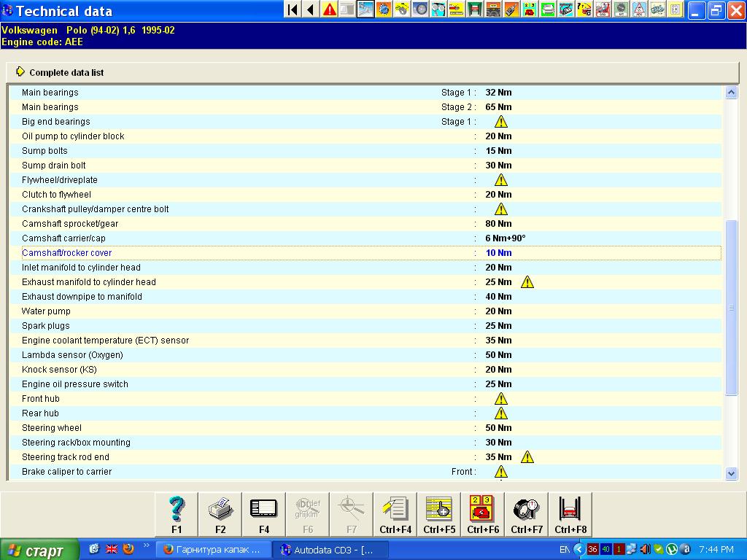The image size is (747, 560).
Task: Click the F1 help question mark button
Action: 177,514
